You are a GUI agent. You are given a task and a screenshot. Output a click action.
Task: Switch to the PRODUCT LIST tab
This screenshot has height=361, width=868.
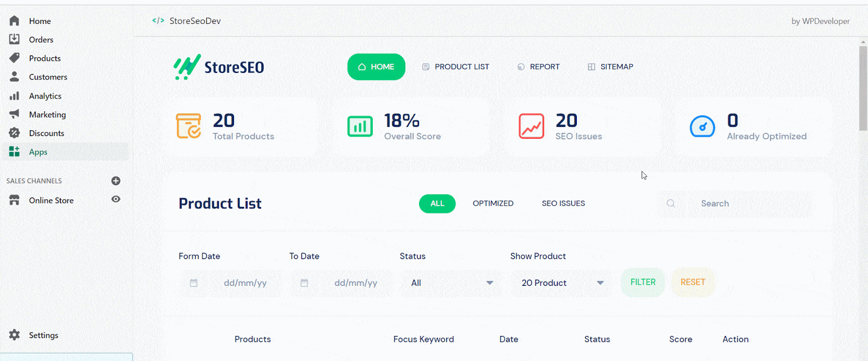coord(455,66)
